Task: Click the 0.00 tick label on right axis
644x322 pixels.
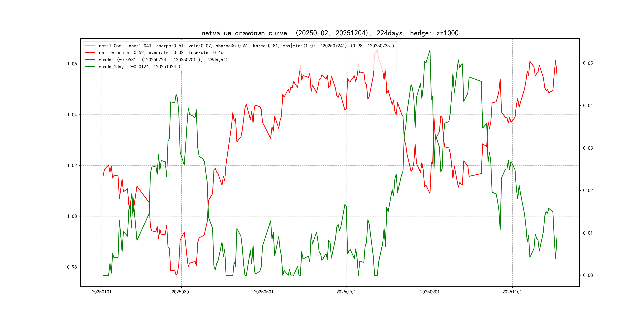Action: click(588, 275)
